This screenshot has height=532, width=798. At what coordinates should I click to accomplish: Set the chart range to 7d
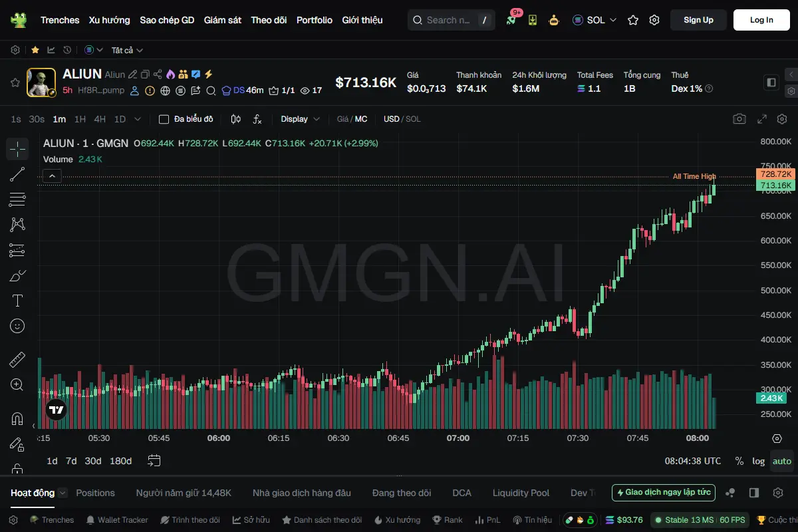pos(71,461)
